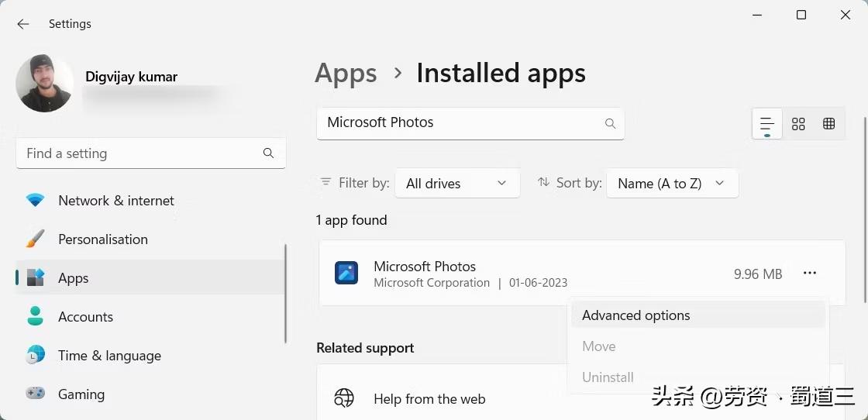Click the Related support heading

365,348
